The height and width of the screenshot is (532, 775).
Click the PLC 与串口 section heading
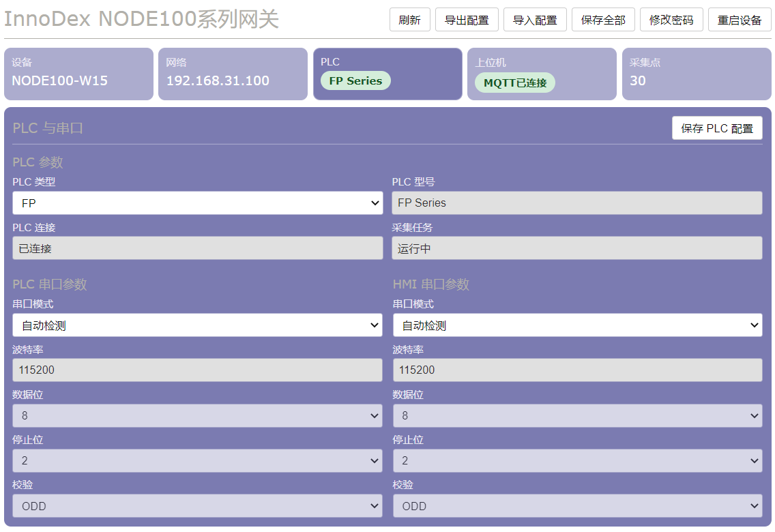pyautogui.click(x=48, y=128)
